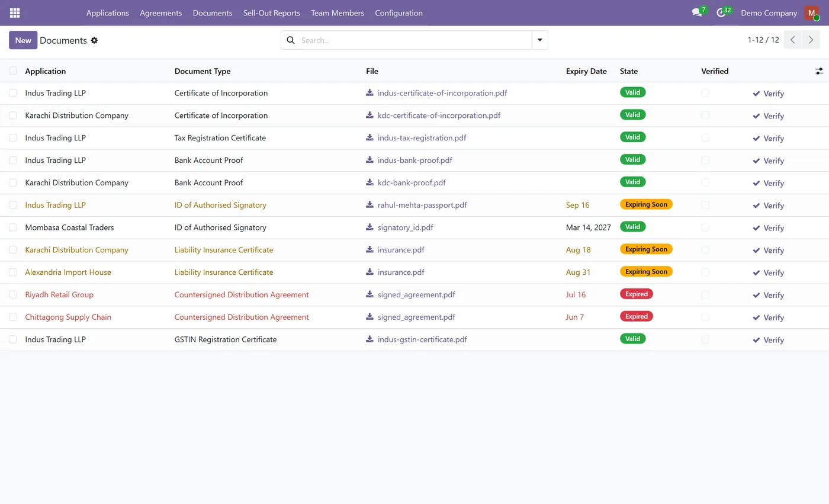
Task: Click download icon beside indus-bank-proof.pdf
Action: point(369,160)
